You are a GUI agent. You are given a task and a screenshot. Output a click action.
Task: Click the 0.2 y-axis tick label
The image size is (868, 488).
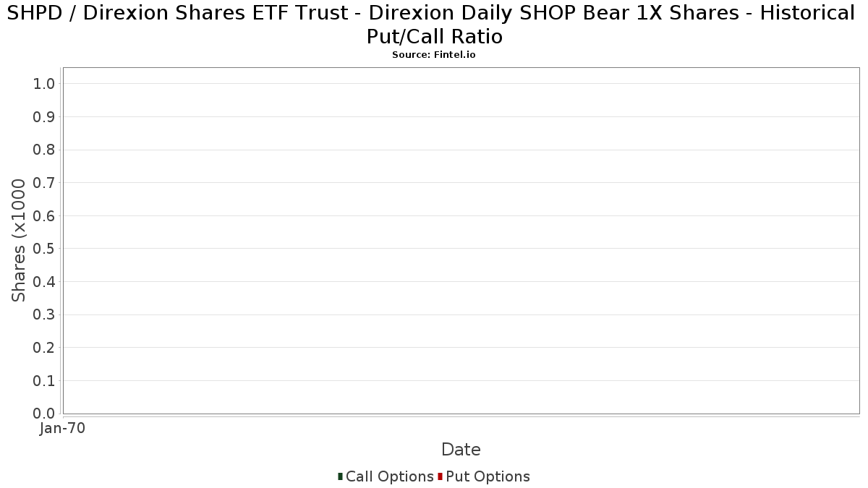click(x=44, y=348)
